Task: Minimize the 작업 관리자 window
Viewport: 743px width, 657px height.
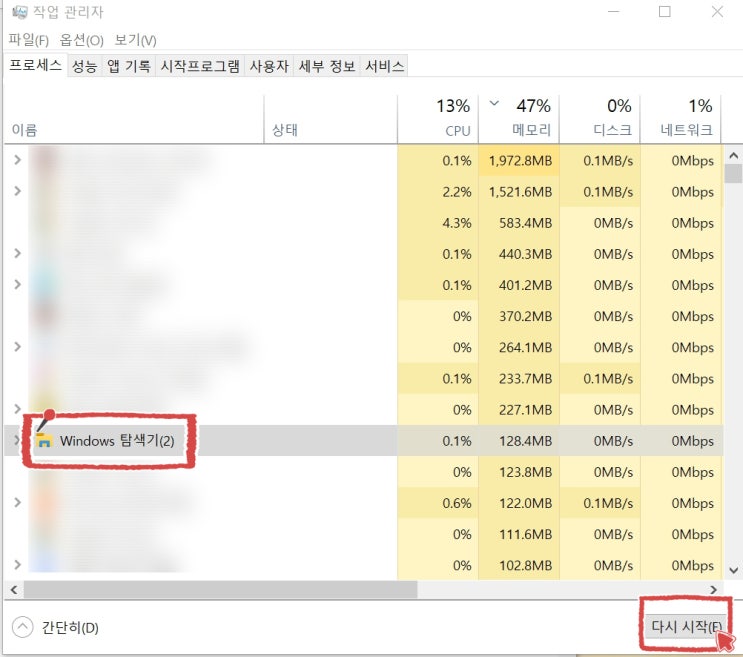Action: tap(614, 11)
